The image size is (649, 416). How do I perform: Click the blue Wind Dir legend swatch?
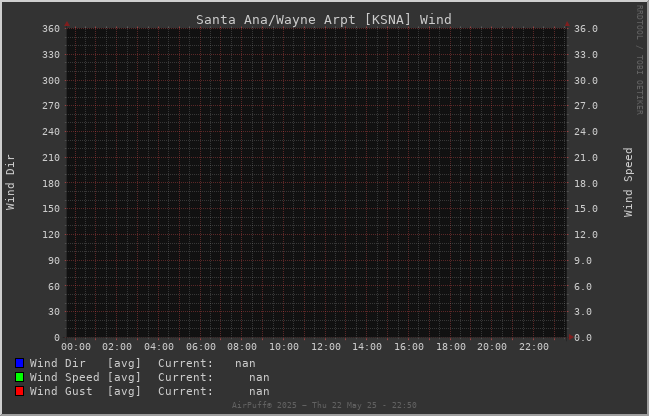[19, 363]
